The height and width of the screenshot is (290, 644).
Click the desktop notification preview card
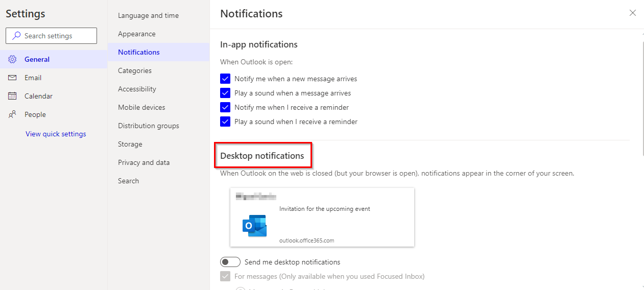[322, 217]
